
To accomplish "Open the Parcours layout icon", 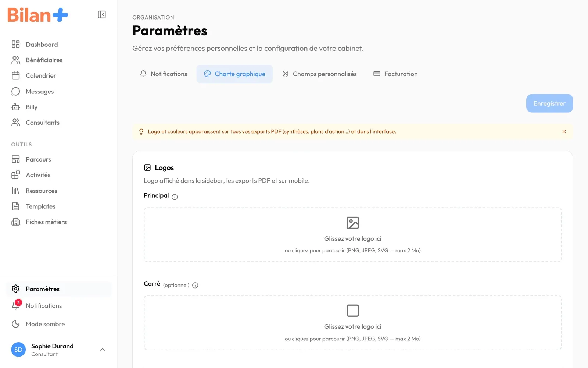I will tap(15, 159).
